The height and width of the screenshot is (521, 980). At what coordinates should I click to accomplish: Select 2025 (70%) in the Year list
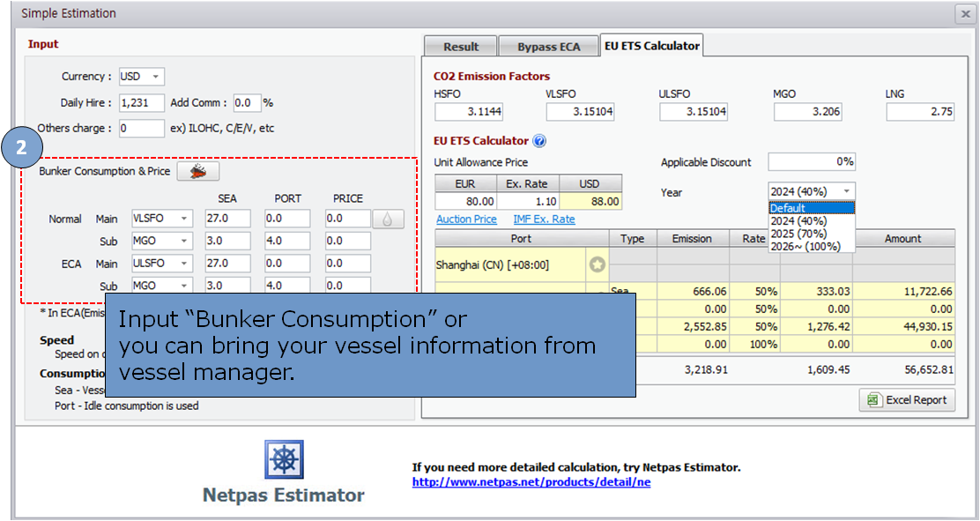[798, 234]
